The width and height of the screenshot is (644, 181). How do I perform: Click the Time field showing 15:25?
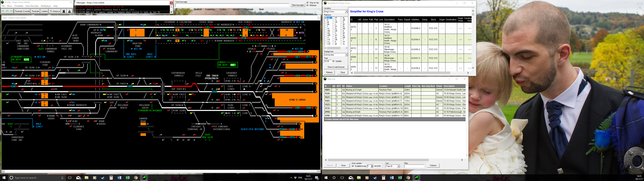click(x=328, y=61)
